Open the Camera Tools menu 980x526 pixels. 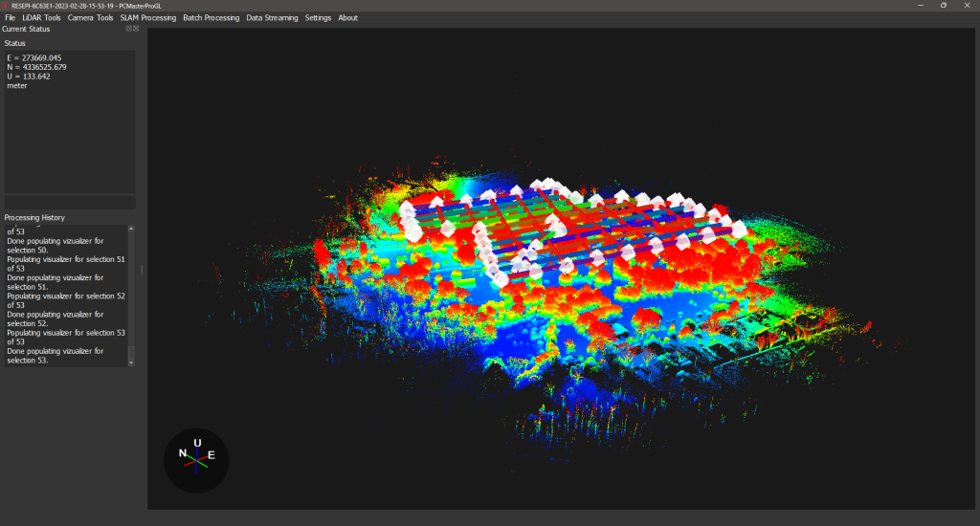pos(90,18)
